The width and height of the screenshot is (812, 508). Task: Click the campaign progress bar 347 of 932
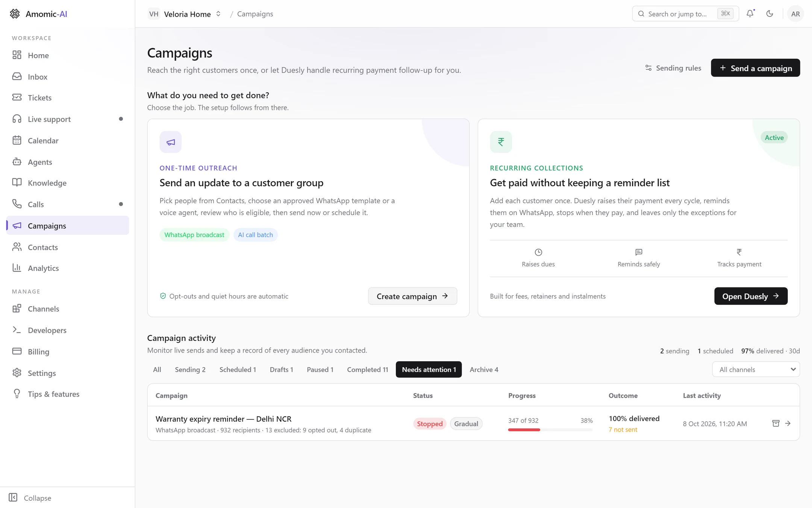coord(550,429)
